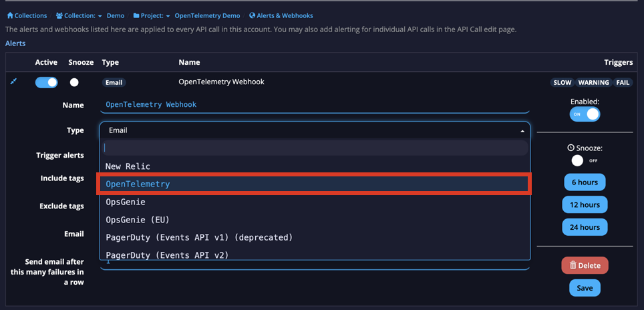
Task: Toggle the Active switch in alert row
Action: point(46,82)
